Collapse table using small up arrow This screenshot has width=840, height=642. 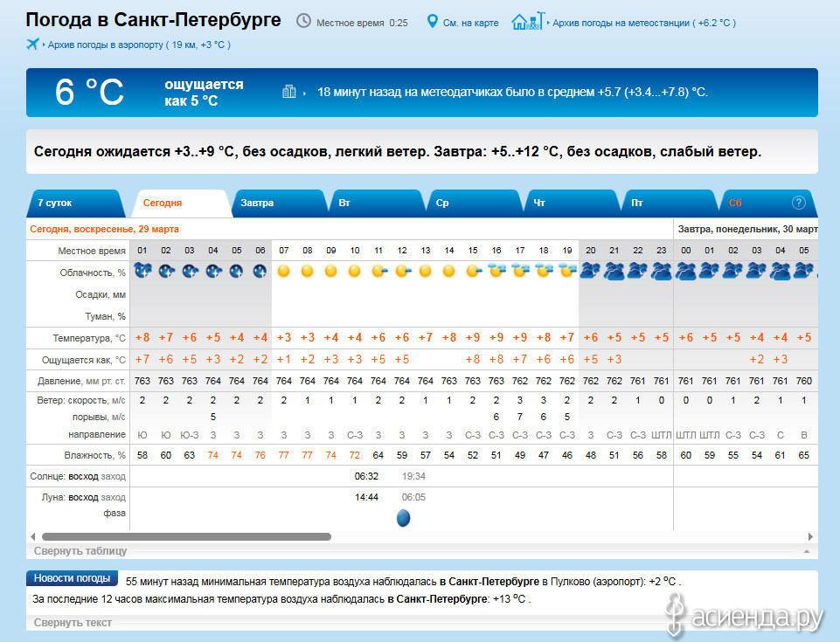point(805,552)
